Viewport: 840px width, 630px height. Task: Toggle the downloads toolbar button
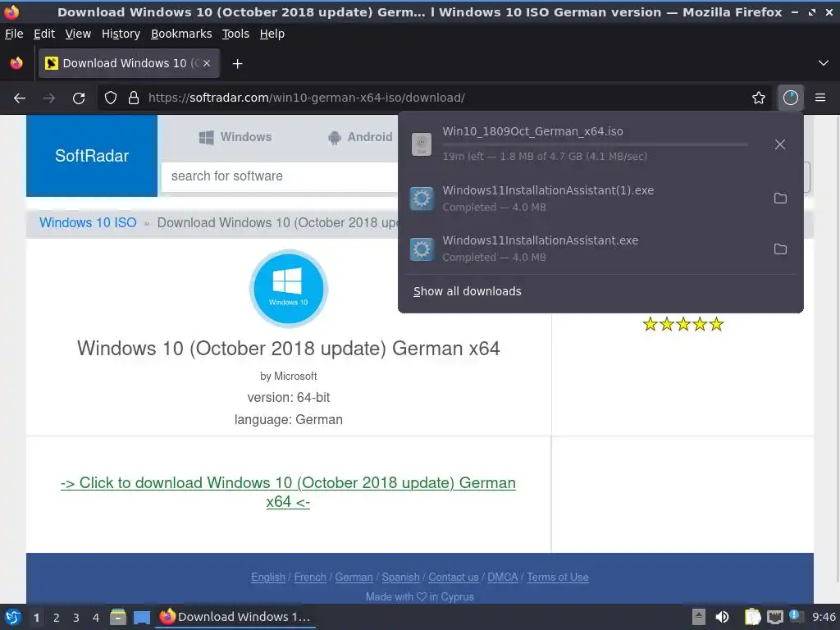791,98
